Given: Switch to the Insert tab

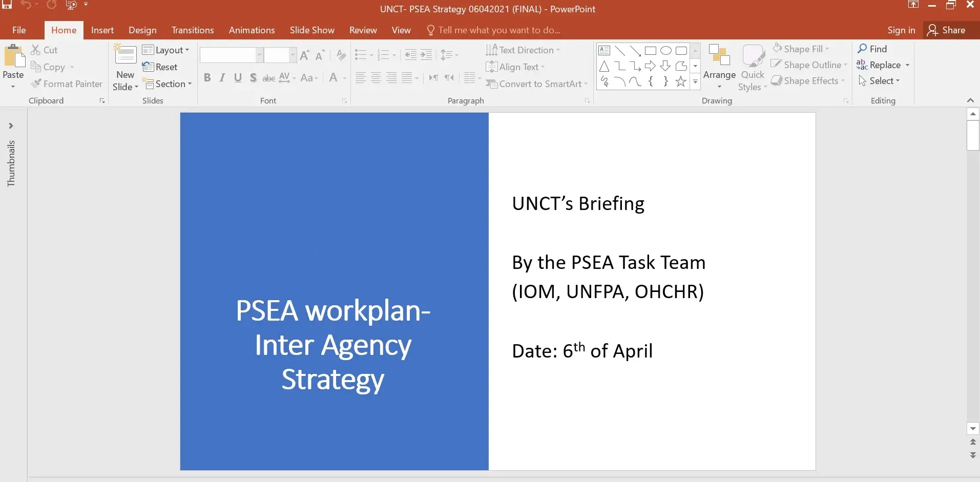Looking at the screenshot, I should pos(102,30).
